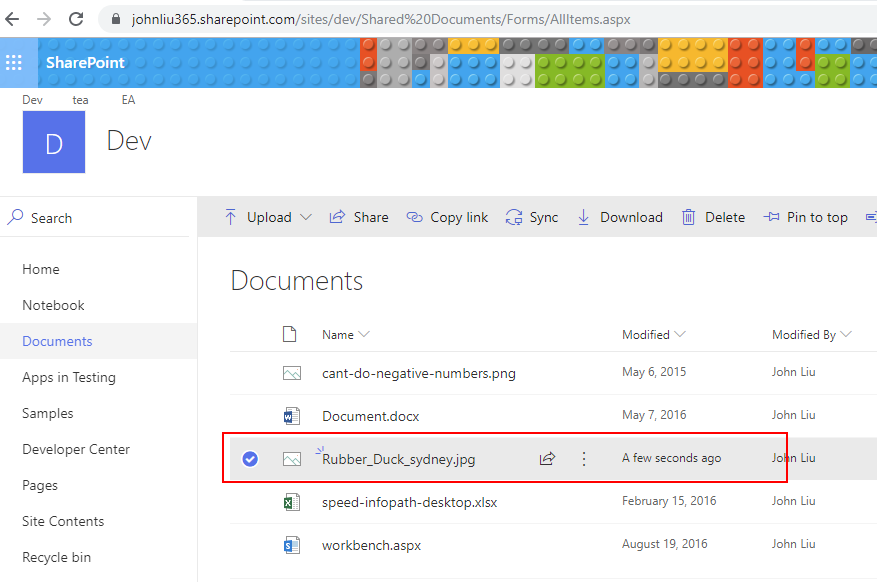Screen dimensions: 877x582
Task: Open the three-dot menu for Rubber_Duck_sydney.jpg
Action: [584, 459]
